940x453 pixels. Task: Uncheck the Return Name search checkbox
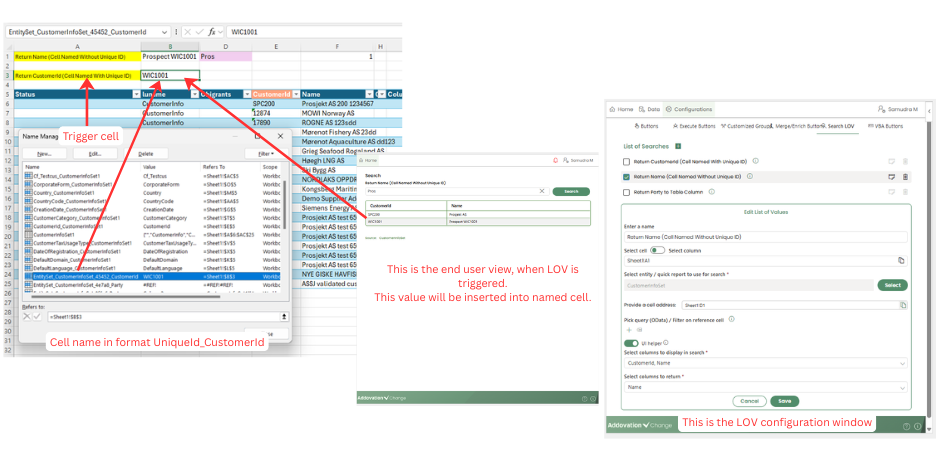(x=627, y=176)
